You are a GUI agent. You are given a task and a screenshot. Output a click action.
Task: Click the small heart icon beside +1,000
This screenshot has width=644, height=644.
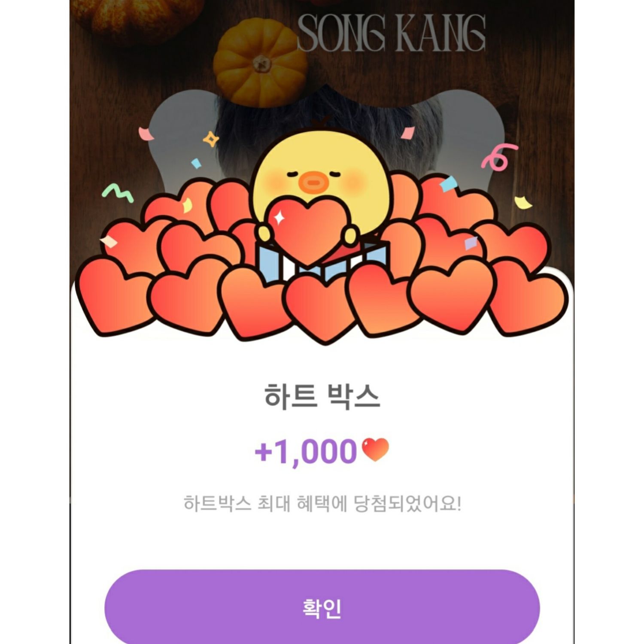(375, 450)
